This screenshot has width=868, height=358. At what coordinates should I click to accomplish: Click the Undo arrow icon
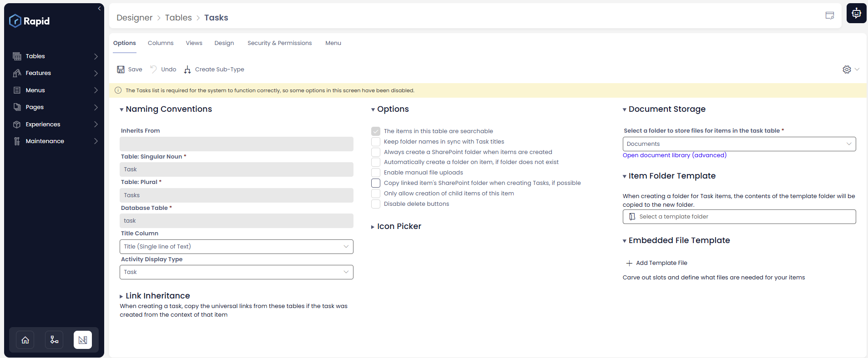tap(154, 69)
